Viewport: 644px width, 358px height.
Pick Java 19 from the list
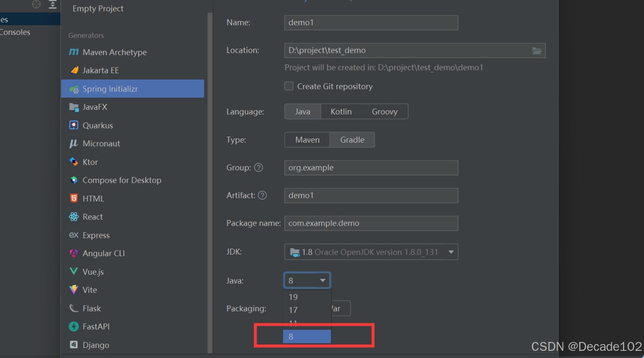click(x=307, y=297)
